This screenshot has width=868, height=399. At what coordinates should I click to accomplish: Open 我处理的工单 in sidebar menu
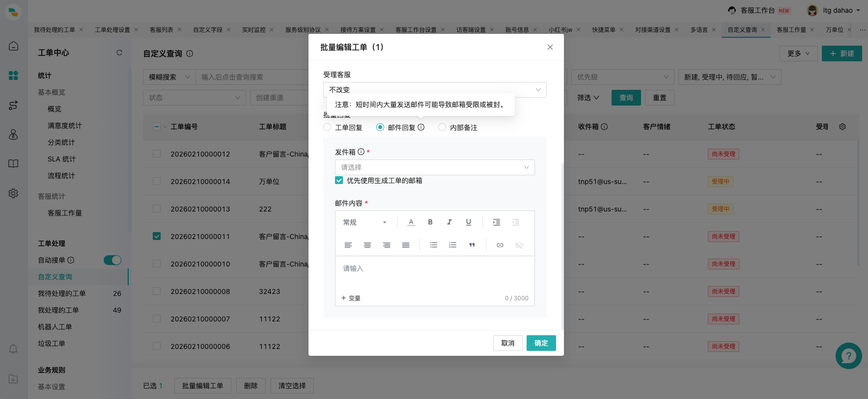(x=58, y=310)
